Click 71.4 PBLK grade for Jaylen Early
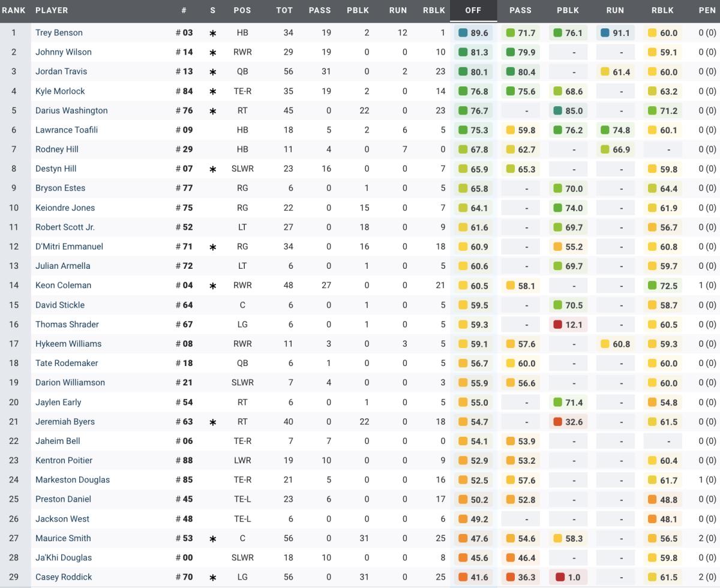The height and width of the screenshot is (588, 720). [x=568, y=403]
